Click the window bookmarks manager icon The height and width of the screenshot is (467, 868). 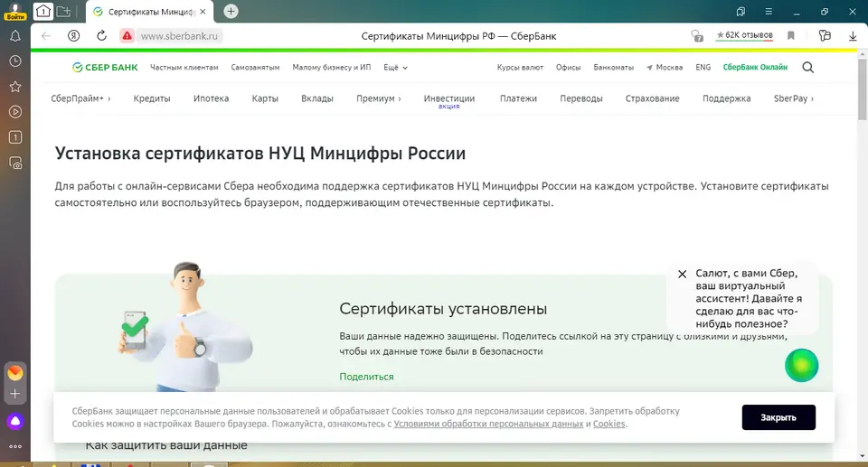741,11
